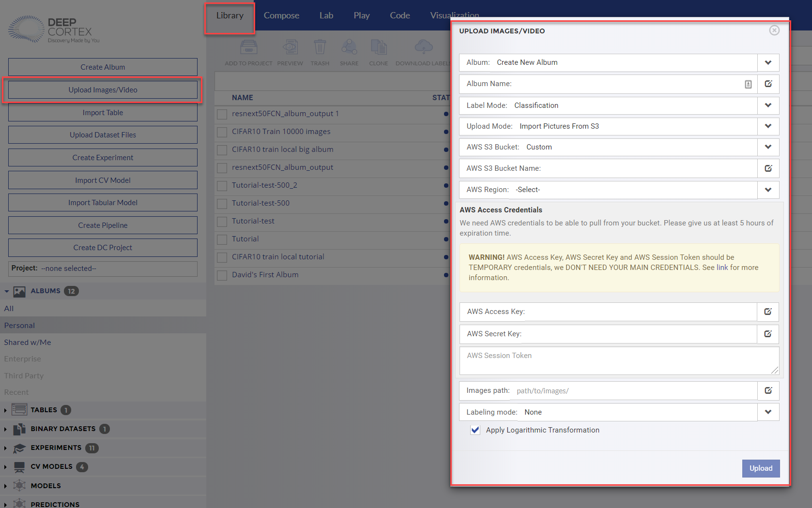Screen dimensions: 812x508
Task: Uncheck Apply Logarithmic Transformation checkbox
Action: tap(475, 430)
